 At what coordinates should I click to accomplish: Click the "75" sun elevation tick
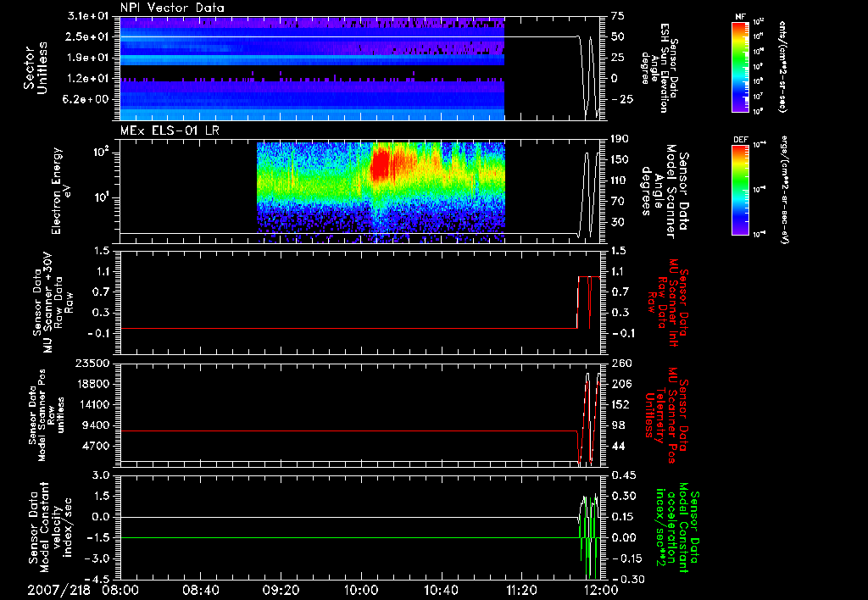[x=617, y=16]
